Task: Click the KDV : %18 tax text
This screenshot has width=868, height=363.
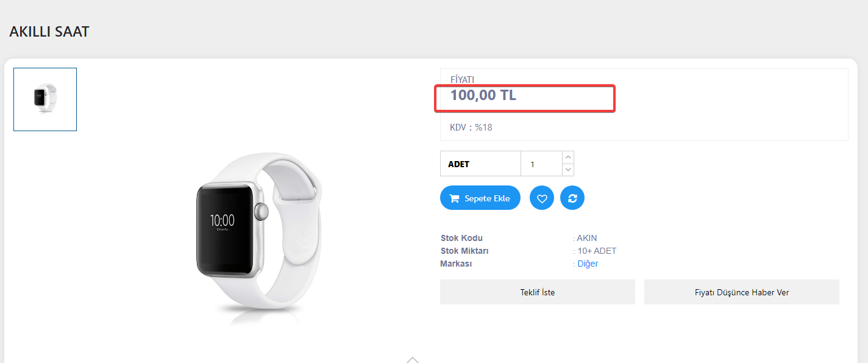Action: (471, 128)
